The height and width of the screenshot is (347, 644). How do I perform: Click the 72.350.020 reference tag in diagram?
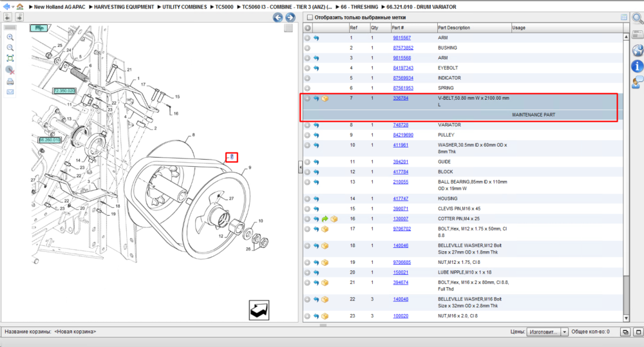(64, 91)
